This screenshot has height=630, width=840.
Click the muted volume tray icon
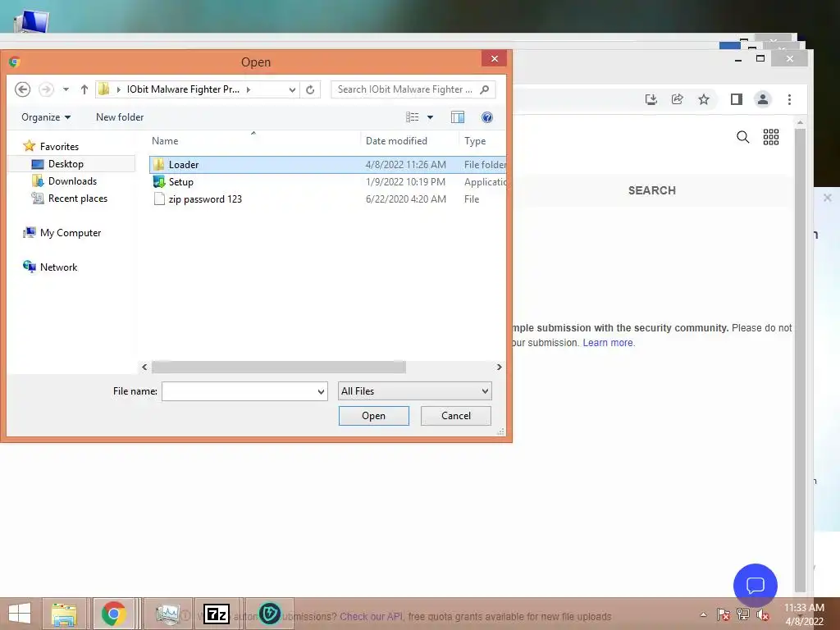763,614
